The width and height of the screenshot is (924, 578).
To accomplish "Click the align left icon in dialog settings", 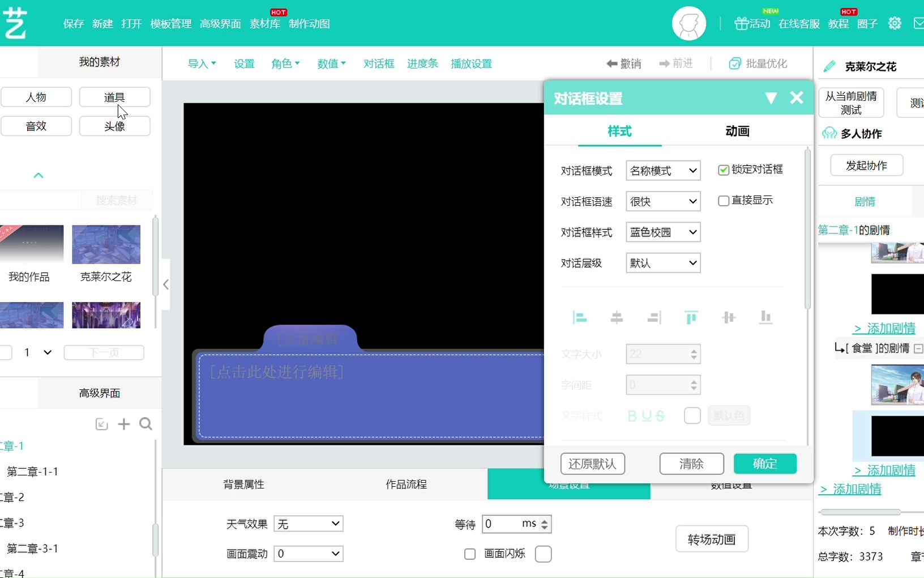I will coord(579,318).
